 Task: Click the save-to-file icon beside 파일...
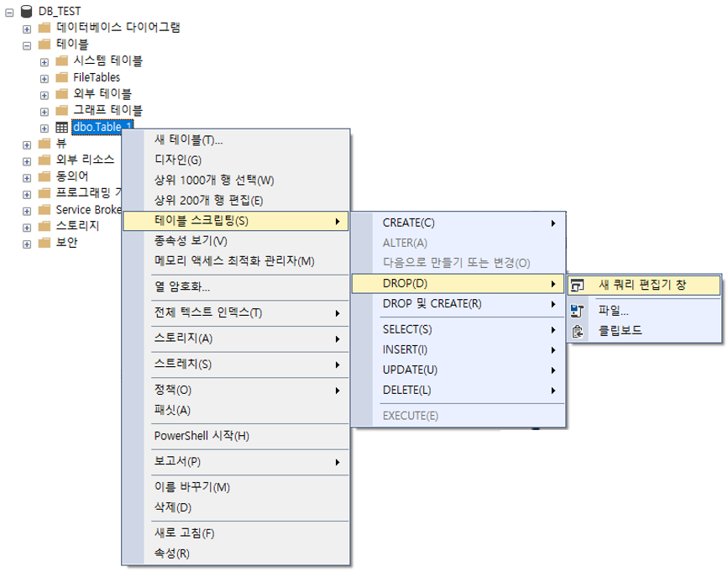577,311
